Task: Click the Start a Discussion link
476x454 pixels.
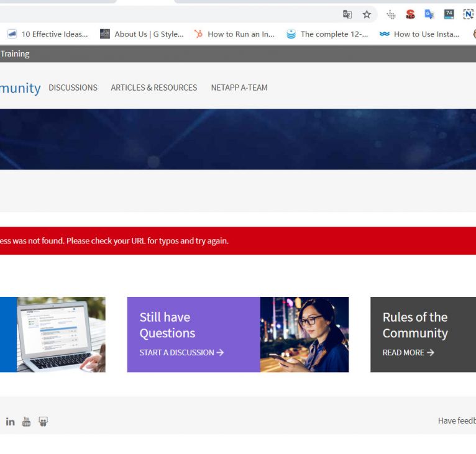Action: pos(181,352)
